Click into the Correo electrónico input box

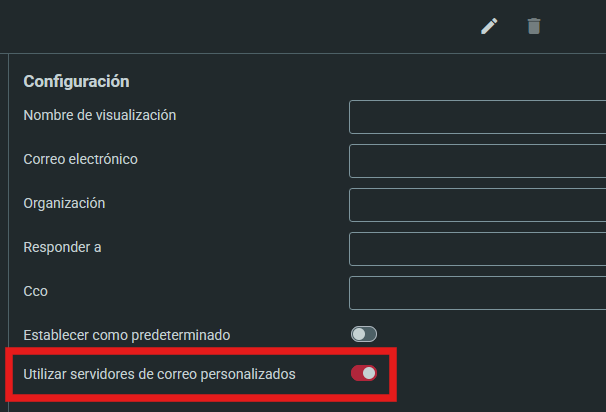point(477,161)
